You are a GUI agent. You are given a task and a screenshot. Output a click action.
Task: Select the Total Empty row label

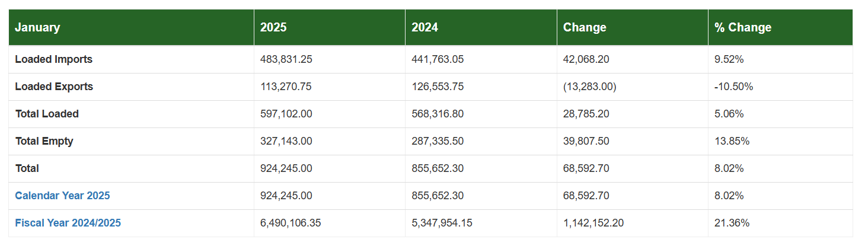click(x=44, y=141)
